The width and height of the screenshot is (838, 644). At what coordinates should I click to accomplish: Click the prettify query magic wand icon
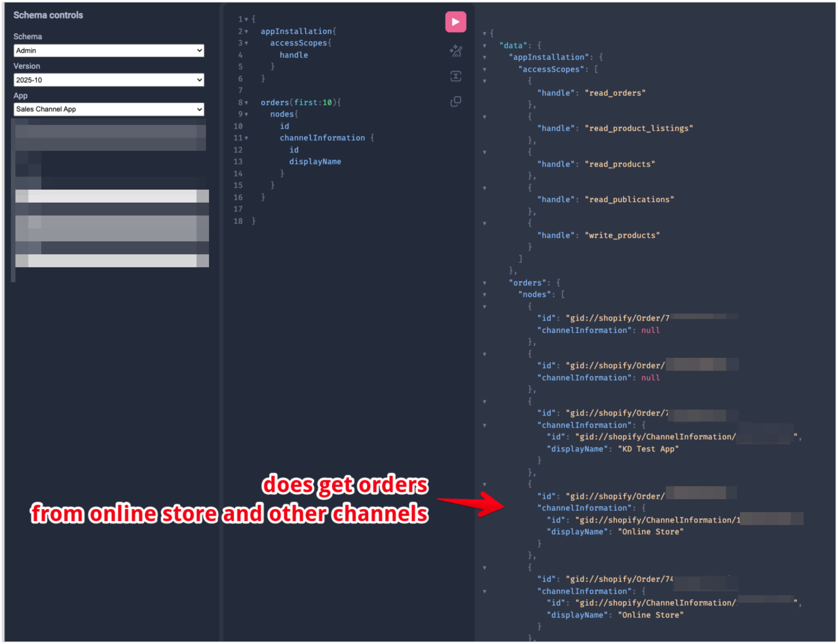[455, 51]
